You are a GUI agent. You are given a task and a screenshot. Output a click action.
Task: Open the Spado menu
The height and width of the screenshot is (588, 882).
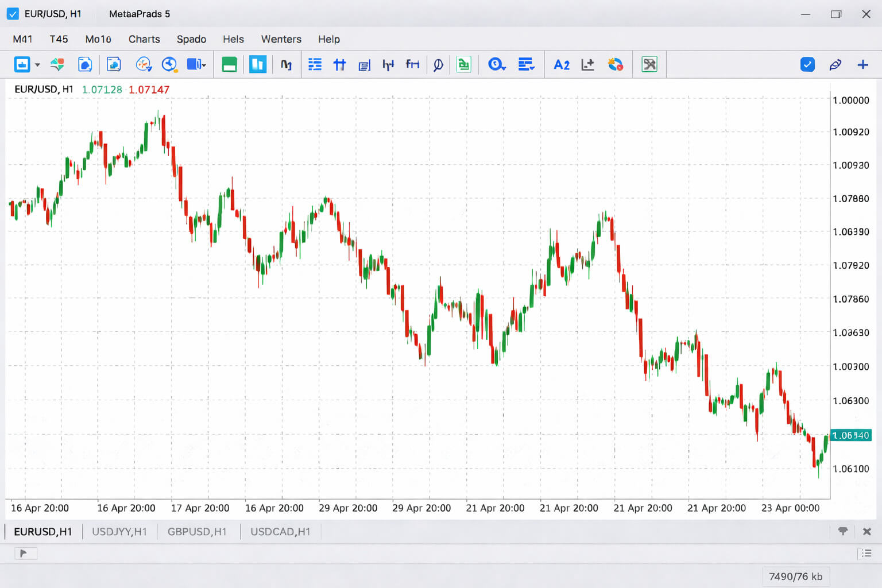[x=191, y=39]
